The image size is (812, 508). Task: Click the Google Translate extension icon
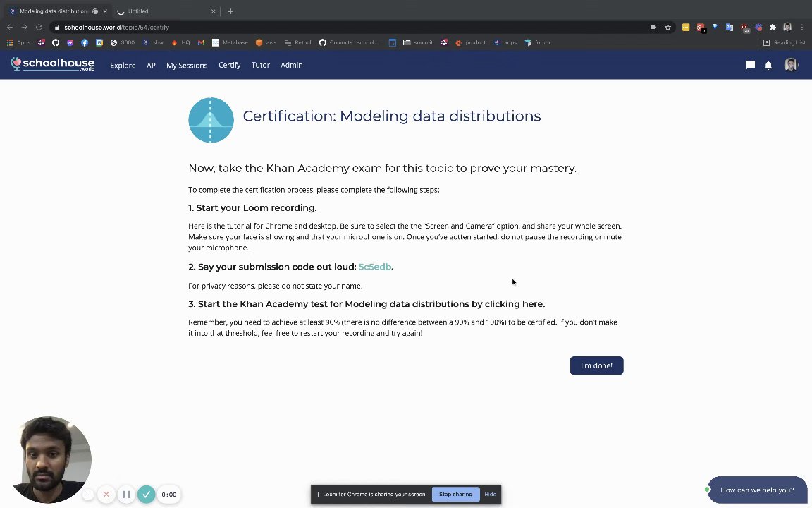click(729, 27)
